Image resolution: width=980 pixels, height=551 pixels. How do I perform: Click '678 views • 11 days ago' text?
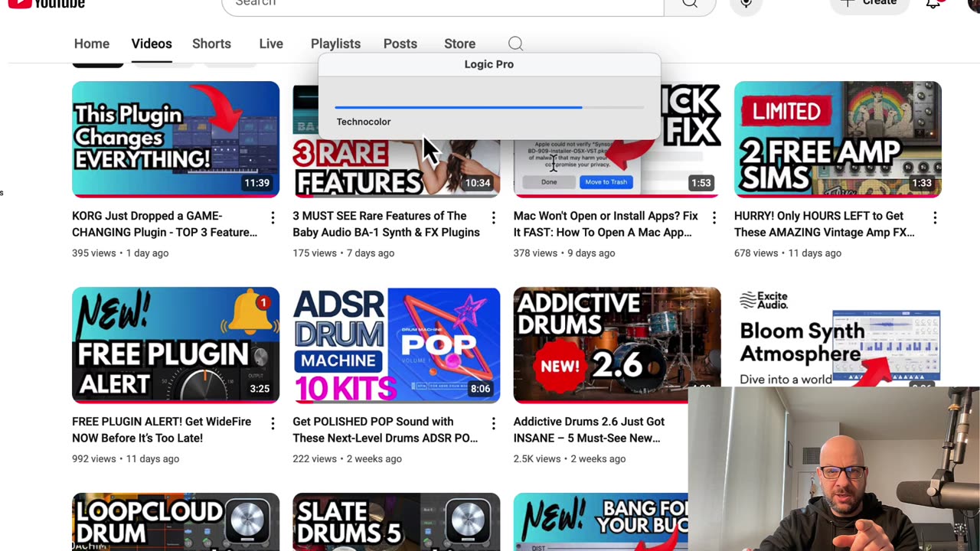(788, 253)
